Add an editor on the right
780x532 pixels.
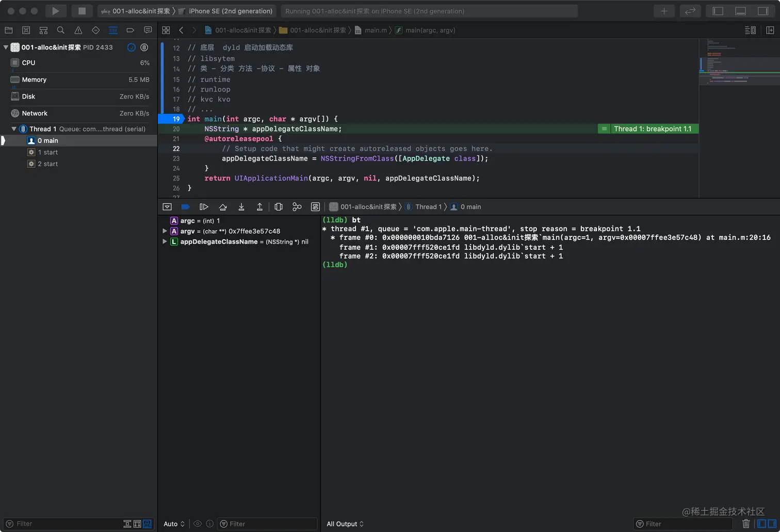coord(770,30)
